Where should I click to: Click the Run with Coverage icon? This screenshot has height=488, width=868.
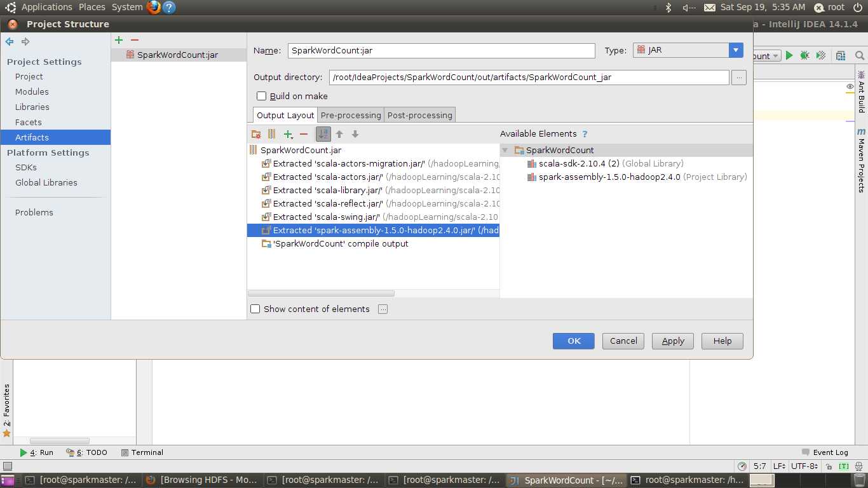pos(821,56)
